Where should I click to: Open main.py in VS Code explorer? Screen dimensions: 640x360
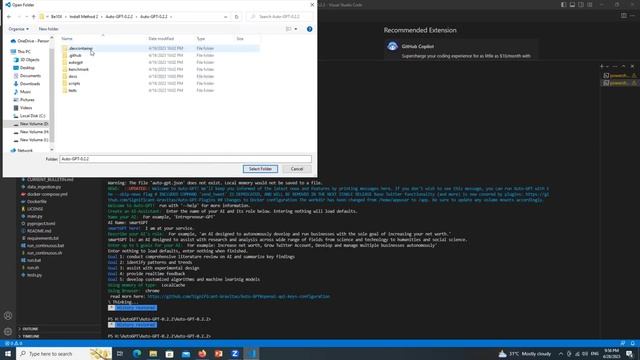pyautogui.click(x=34, y=216)
